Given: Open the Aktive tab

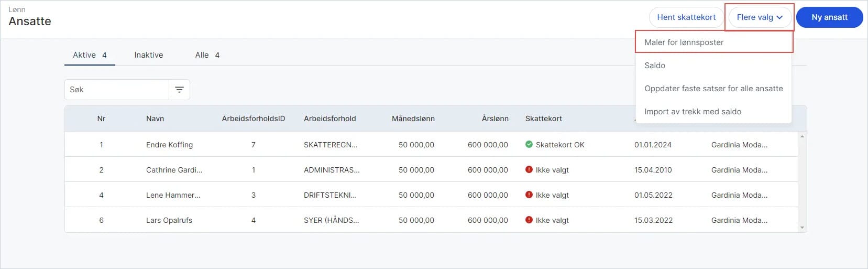Looking at the screenshot, I should [90, 55].
